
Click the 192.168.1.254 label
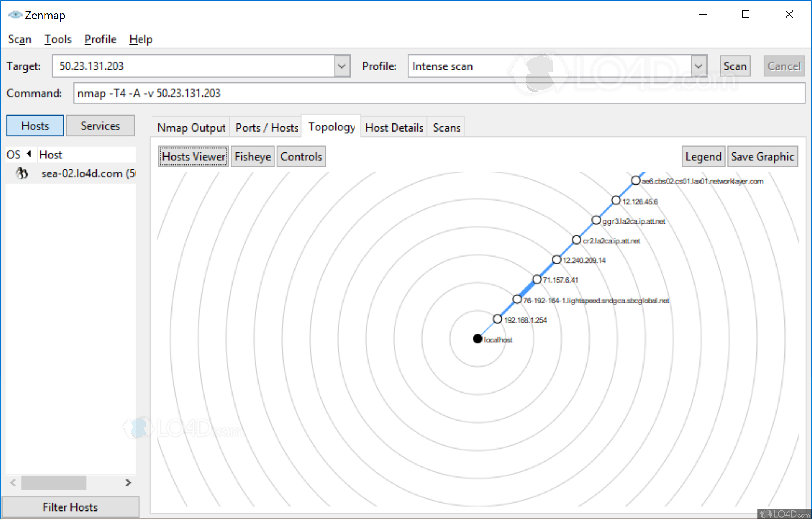pyautogui.click(x=525, y=320)
